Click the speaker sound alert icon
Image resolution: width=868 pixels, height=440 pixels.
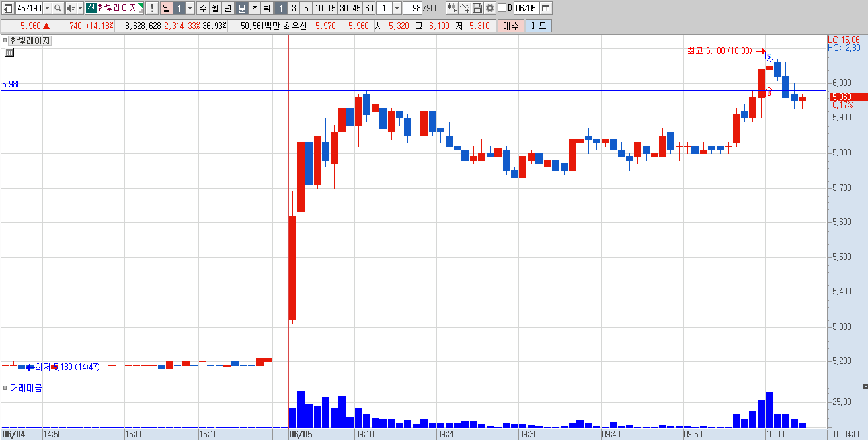[71, 8]
